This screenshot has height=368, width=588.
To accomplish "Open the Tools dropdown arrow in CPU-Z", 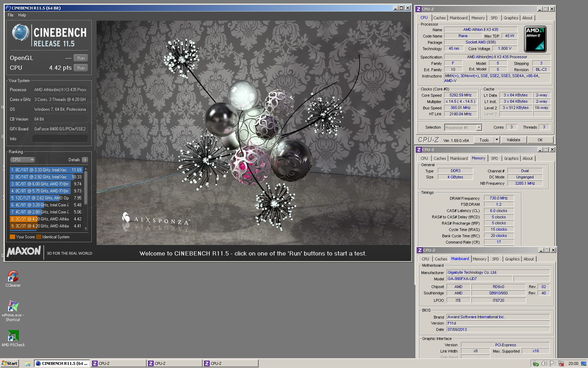I will 496,140.
